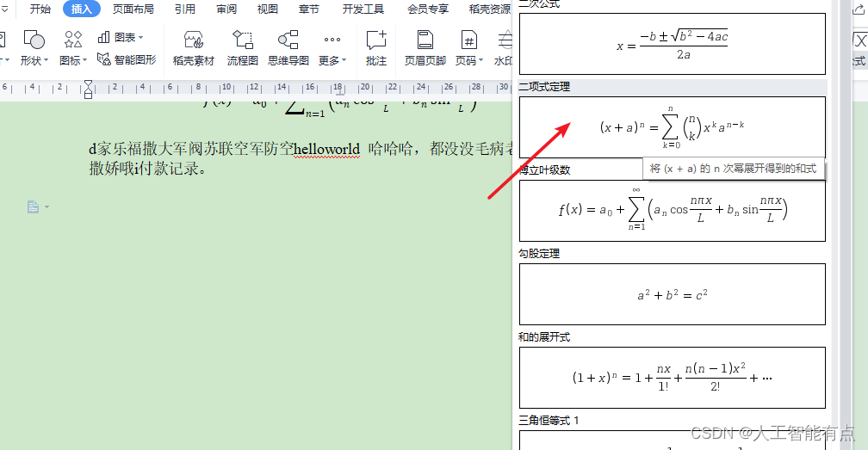
Task: Expand the quick access dropdown arrow top left
Action: pos(4,9)
